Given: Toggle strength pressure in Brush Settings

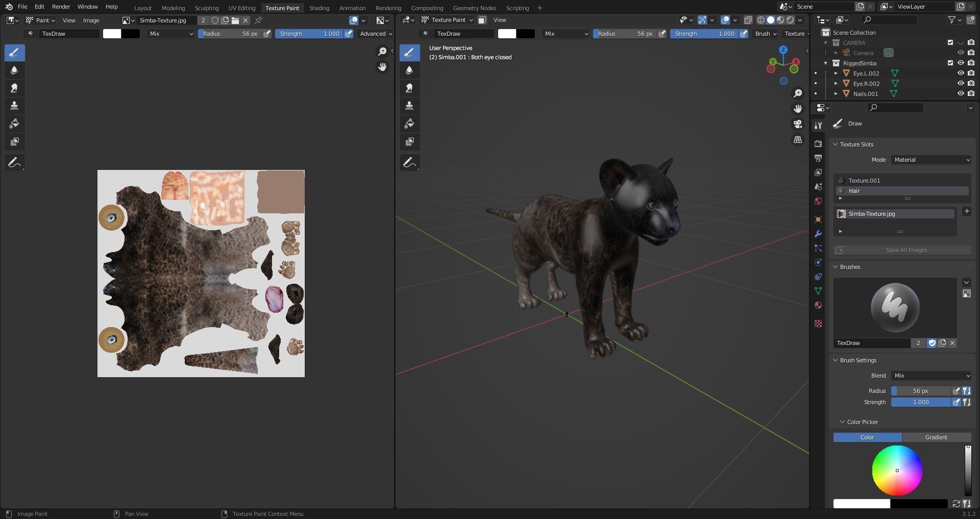Looking at the screenshot, I should 957,402.
